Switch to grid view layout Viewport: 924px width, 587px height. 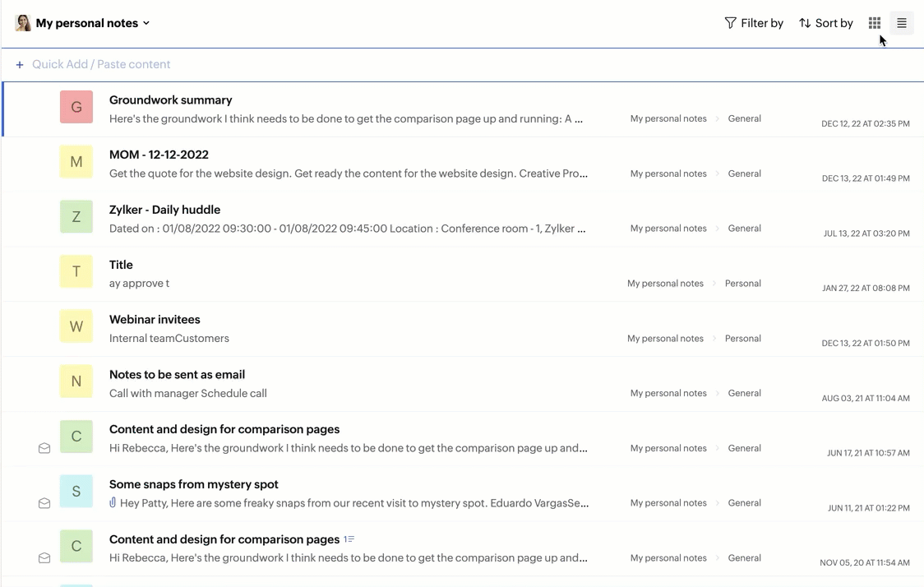pyautogui.click(x=875, y=23)
